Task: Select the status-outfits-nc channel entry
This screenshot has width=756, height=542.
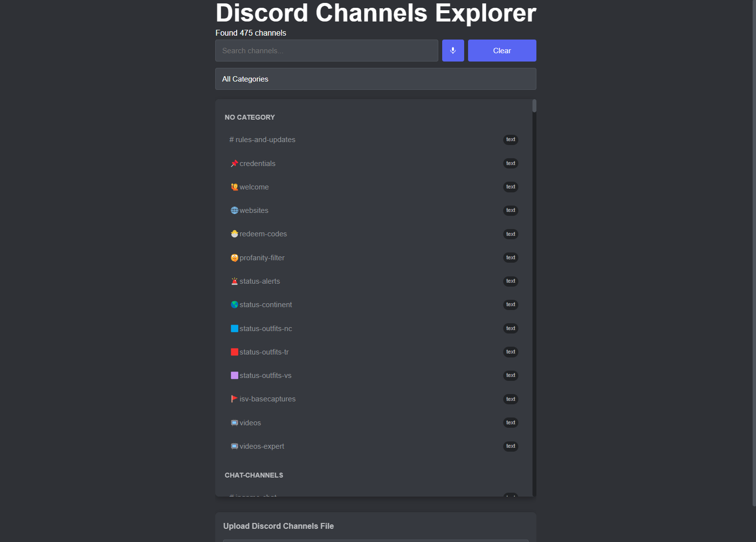Action: (x=266, y=328)
